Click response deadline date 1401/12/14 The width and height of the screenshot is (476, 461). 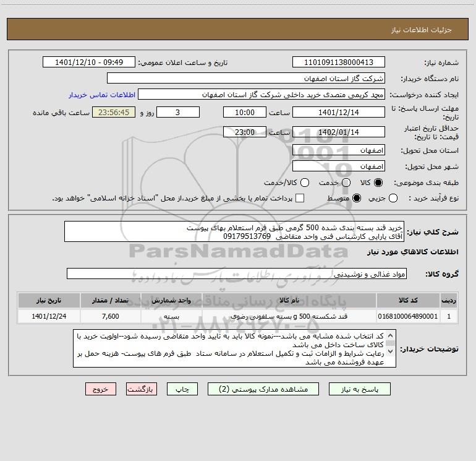click(339, 112)
